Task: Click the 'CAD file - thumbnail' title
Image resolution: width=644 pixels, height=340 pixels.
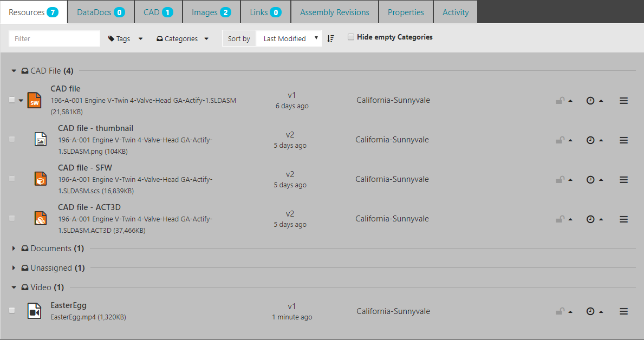Action: [96, 128]
